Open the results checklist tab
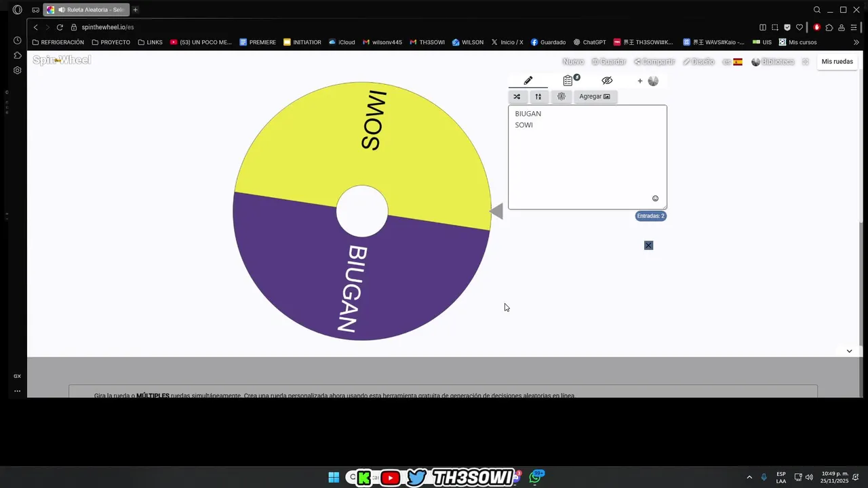 568,81
